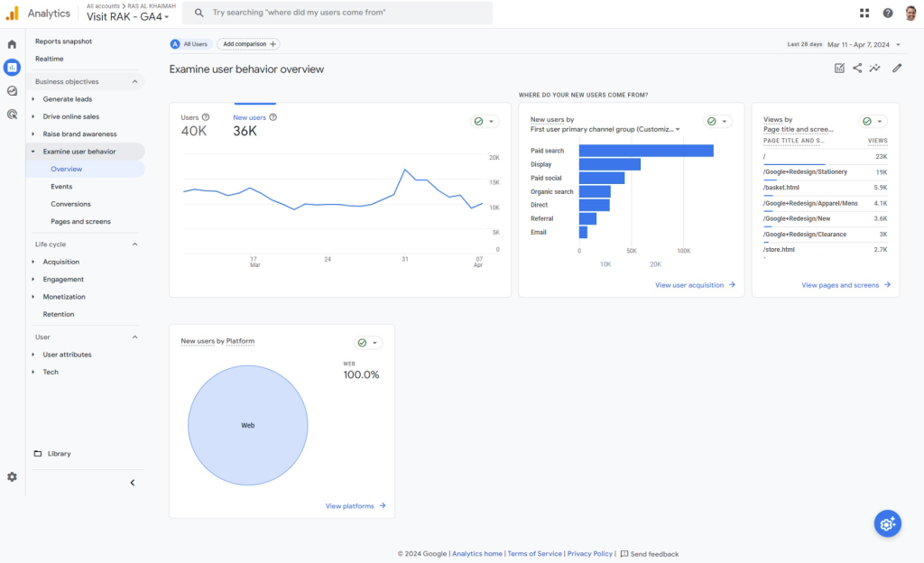Expand Engagement reports

(x=33, y=280)
